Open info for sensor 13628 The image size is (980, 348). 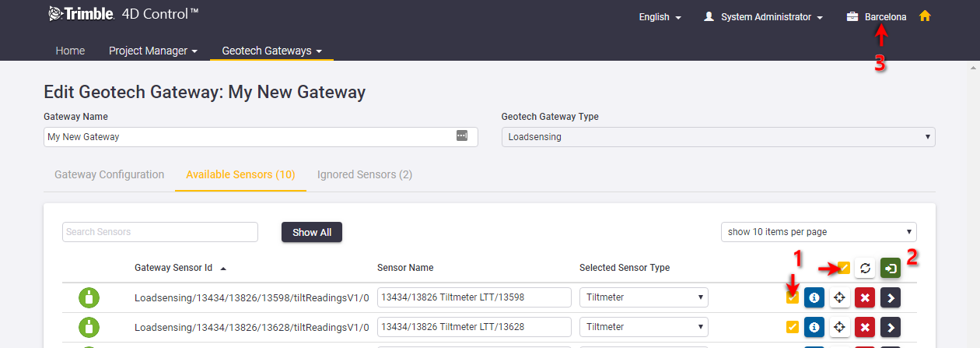814,327
